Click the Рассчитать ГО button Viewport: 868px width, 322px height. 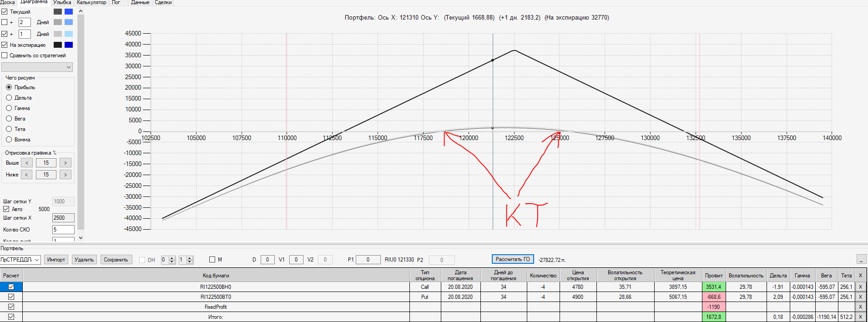click(x=513, y=259)
